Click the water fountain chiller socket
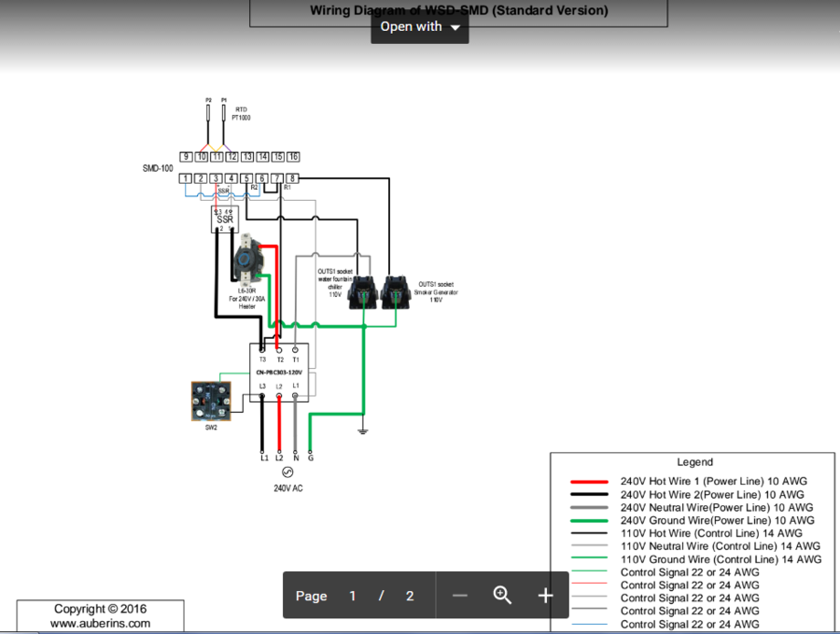The width and height of the screenshot is (840, 634). [x=361, y=293]
